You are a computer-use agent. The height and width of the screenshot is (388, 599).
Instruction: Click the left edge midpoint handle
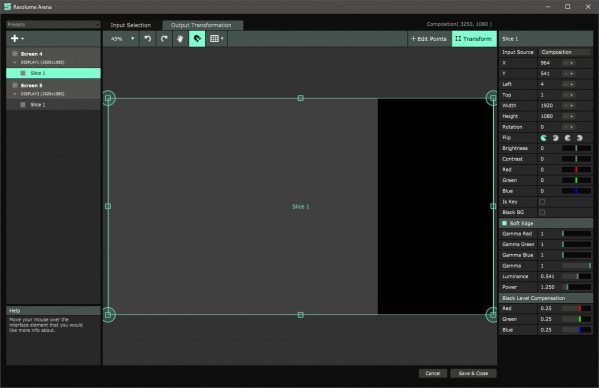click(108, 206)
